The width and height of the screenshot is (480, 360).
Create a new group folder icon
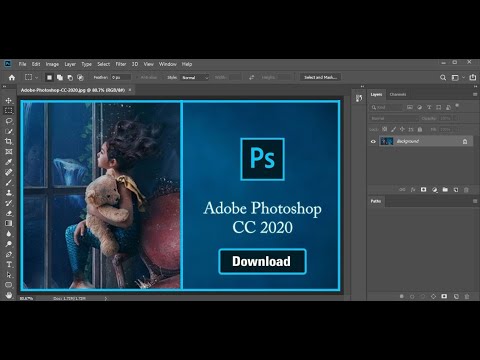coord(445,190)
